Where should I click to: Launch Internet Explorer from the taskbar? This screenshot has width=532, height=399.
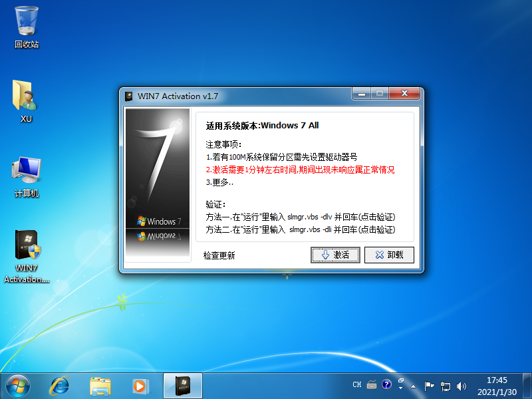pyautogui.click(x=59, y=385)
